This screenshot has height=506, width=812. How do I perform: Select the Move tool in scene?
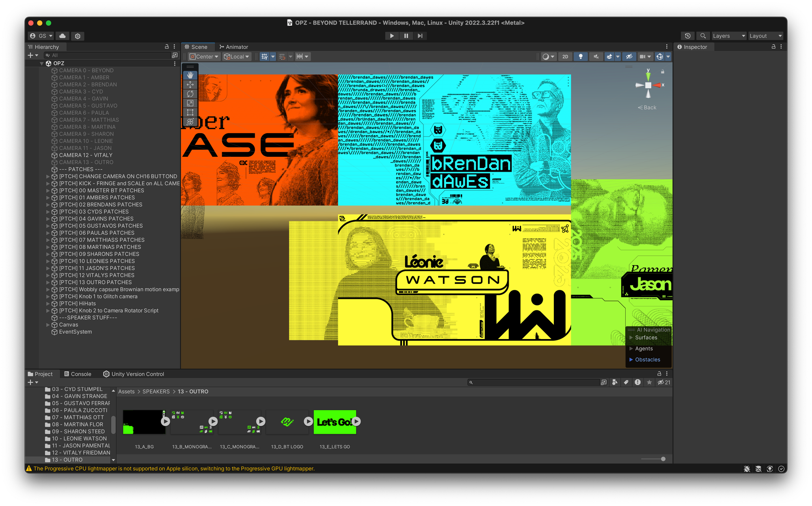coord(190,84)
